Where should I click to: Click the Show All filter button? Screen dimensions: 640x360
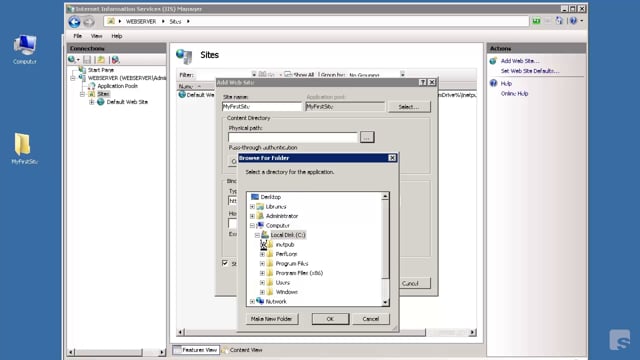[x=300, y=75]
